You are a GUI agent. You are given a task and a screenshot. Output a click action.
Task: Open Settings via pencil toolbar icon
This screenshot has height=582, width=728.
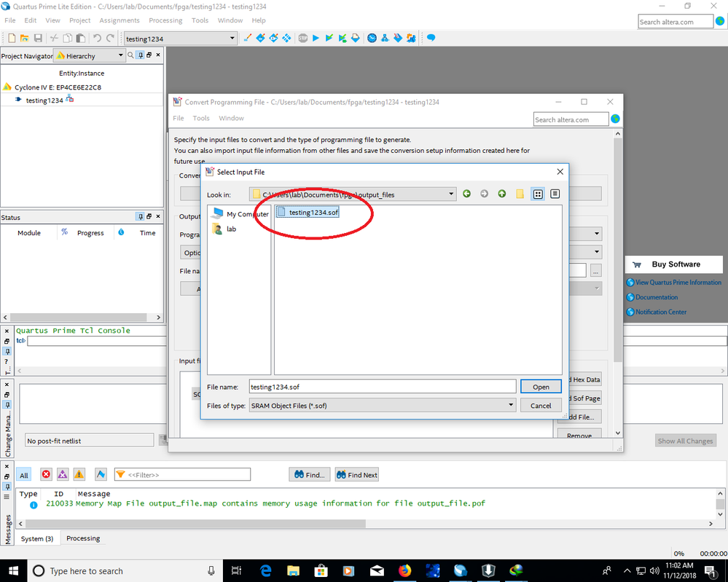tap(248, 38)
